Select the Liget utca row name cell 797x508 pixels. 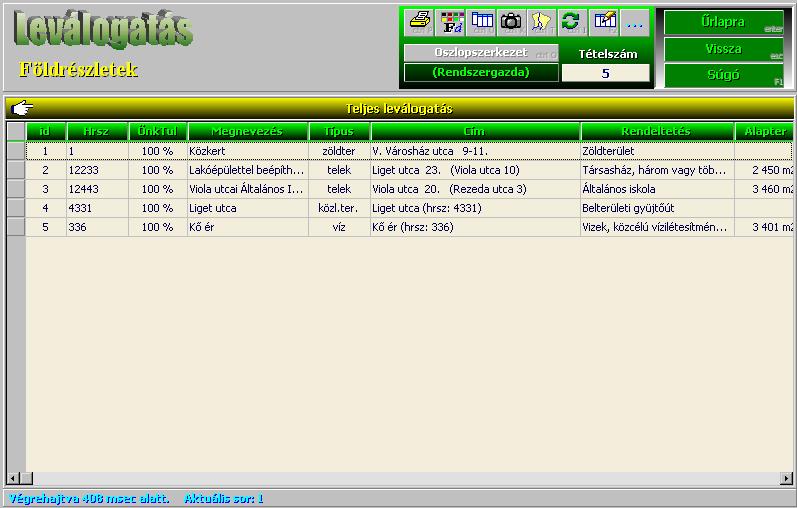click(246, 208)
